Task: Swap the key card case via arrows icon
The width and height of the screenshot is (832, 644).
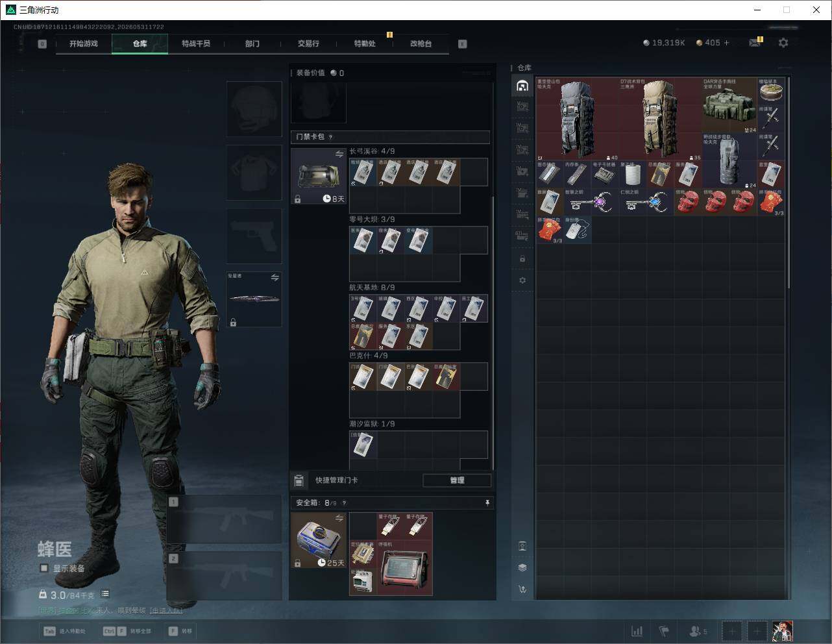Action: (339, 155)
